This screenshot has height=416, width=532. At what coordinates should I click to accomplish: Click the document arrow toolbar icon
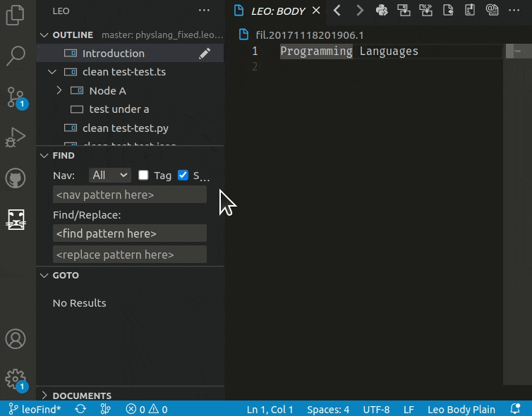(x=448, y=11)
